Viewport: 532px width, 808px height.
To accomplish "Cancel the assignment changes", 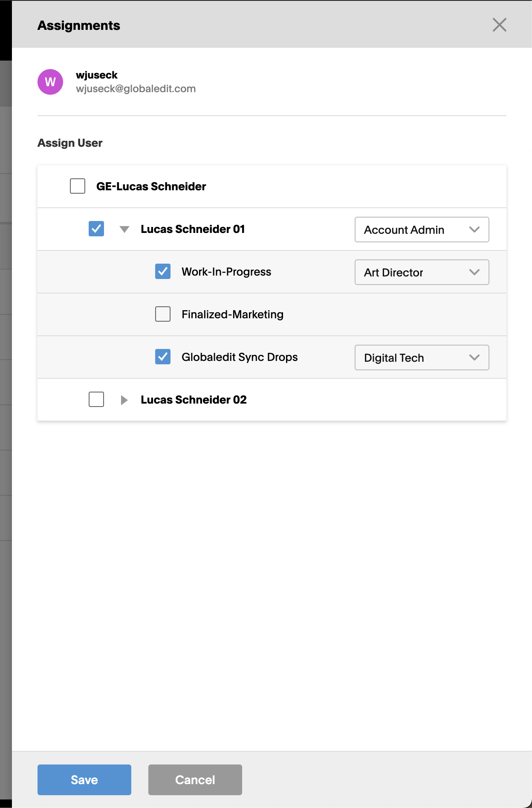I will 195,780.
